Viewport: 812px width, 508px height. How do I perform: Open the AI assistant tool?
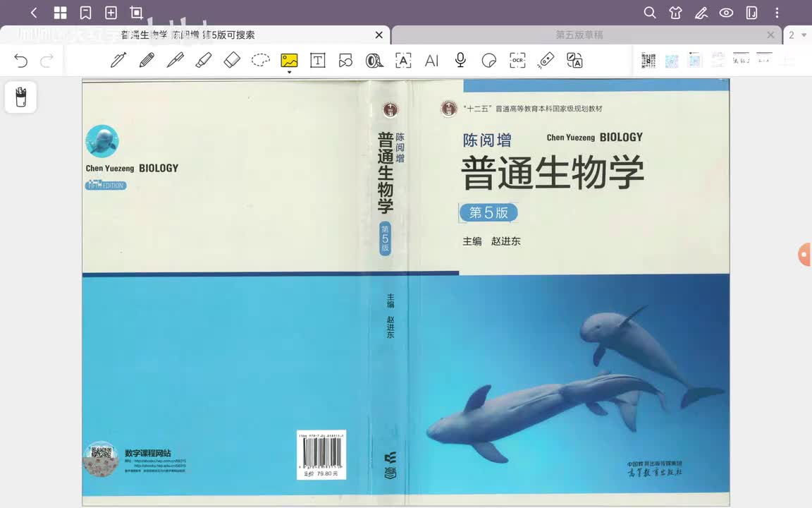tap(431, 61)
